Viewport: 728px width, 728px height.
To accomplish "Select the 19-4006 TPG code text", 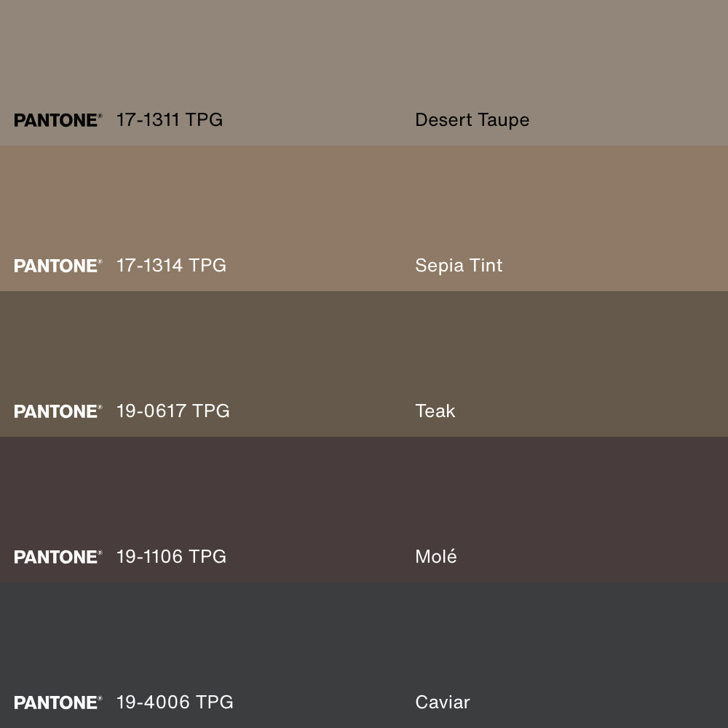I will click(x=175, y=702).
